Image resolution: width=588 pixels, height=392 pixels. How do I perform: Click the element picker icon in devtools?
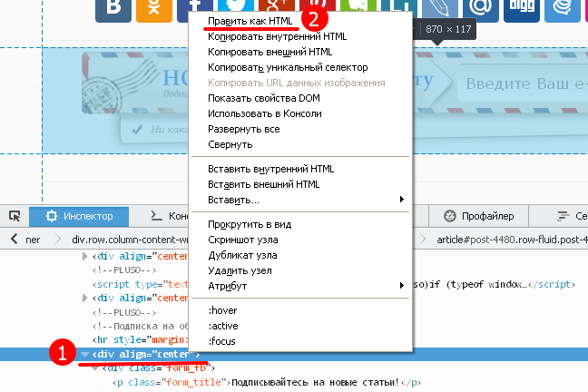coord(15,216)
